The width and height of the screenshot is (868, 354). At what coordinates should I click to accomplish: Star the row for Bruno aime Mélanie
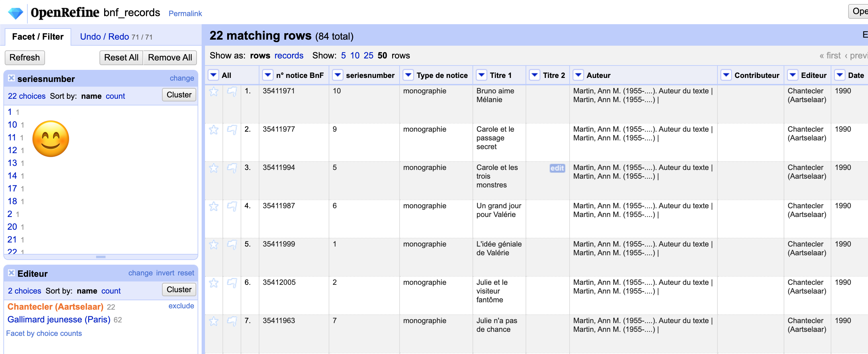tap(214, 92)
